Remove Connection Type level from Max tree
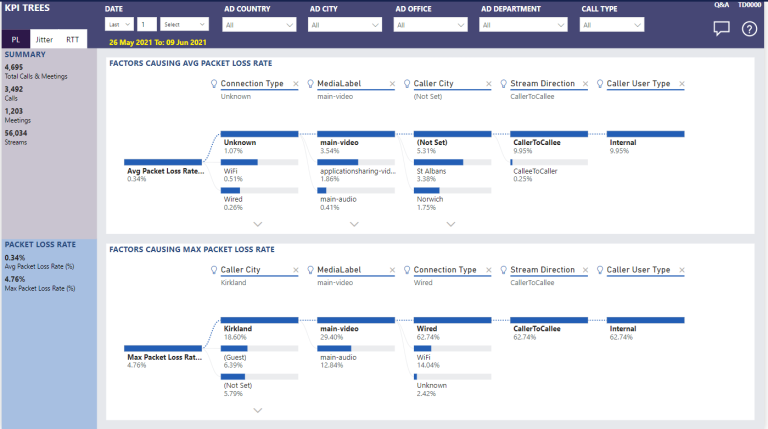This screenshot has height=429, width=768. pyautogui.click(x=489, y=270)
